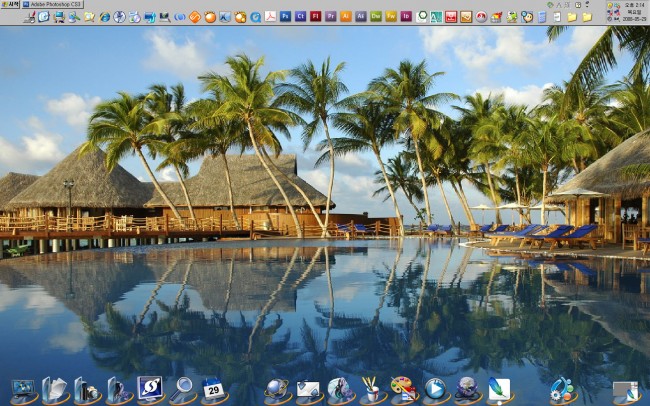The image size is (650, 406).
Task: Open Illustrator with the Ai icon
Action: (x=346, y=17)
